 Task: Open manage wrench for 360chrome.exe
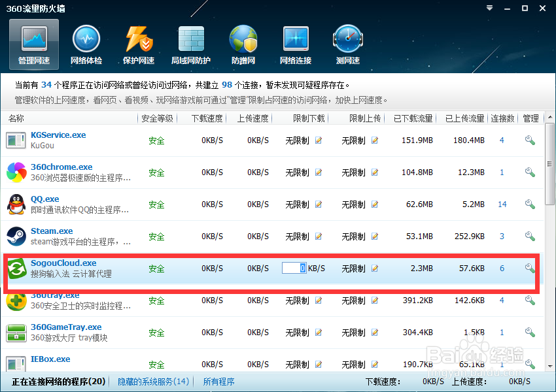[x=530, y=172]
